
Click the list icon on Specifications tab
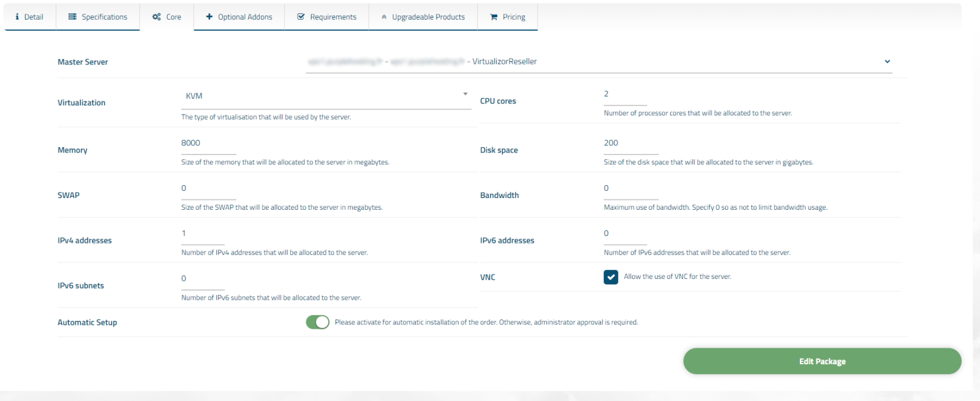click(x=72, y=17)
